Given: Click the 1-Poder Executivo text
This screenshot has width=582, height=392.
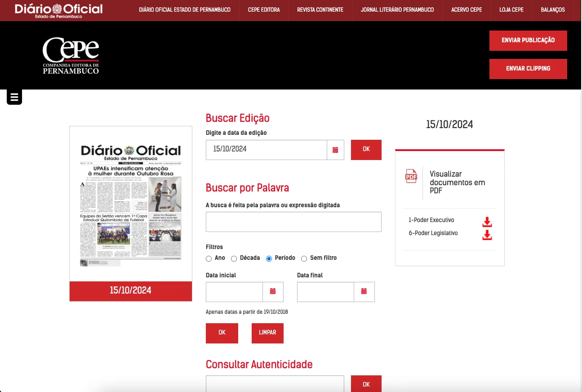Looking at the screenshot, I should pos(431,220).
